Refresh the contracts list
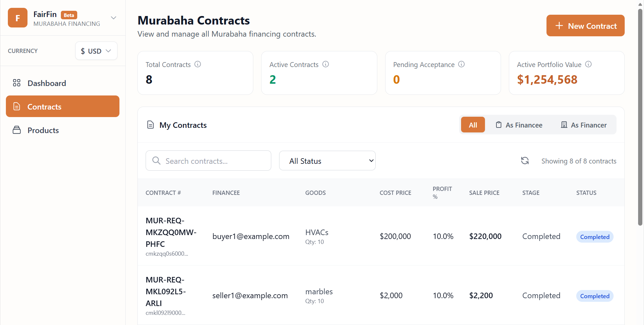644x325 pixels. (x=525, y=161)
